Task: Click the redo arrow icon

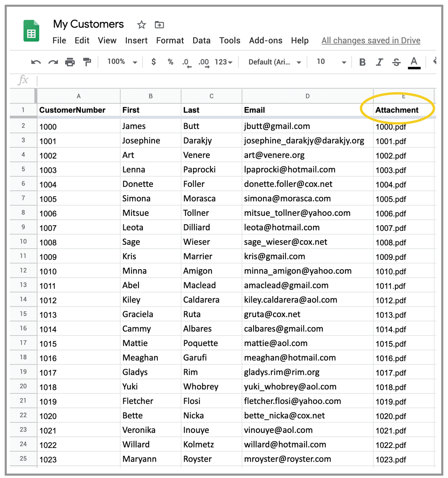Action: coord(53,62)
